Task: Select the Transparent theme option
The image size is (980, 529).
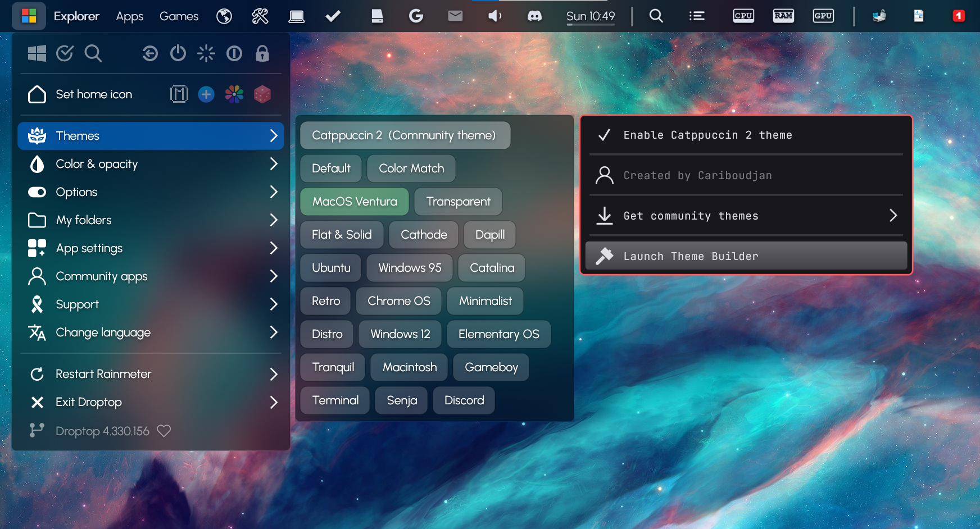Action: point(458,202)
